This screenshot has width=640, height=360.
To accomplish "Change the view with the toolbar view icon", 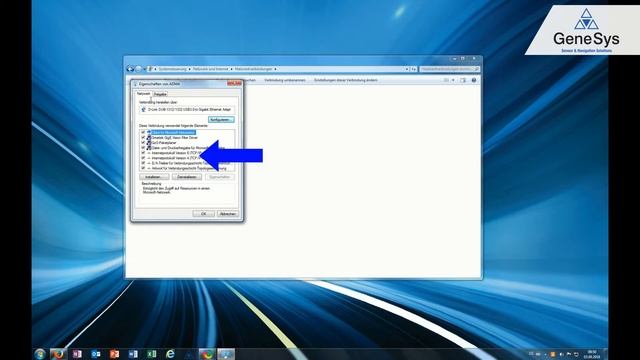I will 447,80.
